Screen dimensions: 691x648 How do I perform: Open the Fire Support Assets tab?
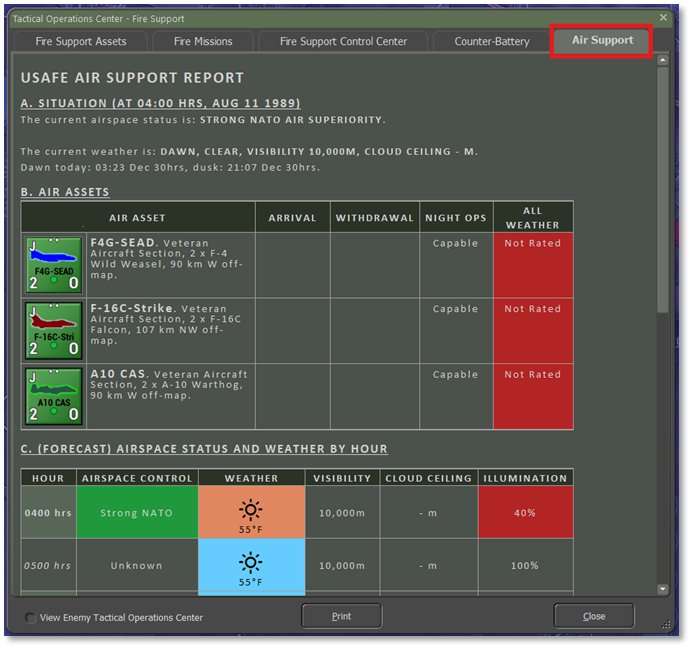click(81, 41)
